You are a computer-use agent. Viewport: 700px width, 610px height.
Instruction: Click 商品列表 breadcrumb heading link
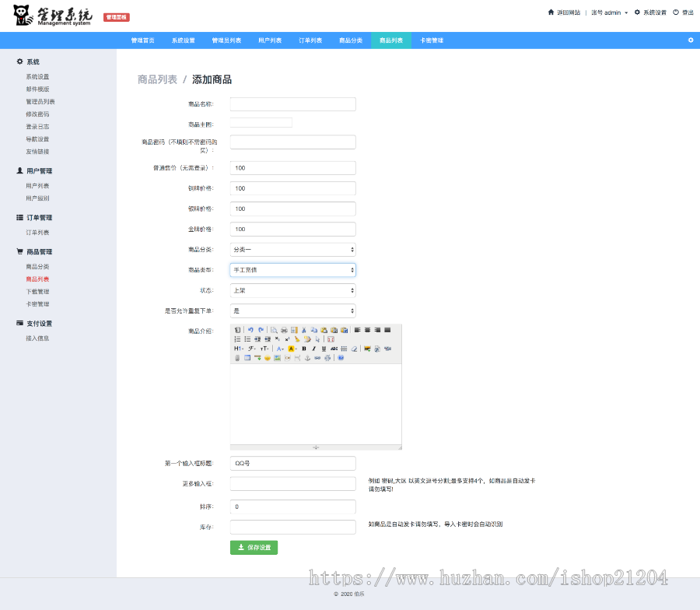tap(157, 79)
